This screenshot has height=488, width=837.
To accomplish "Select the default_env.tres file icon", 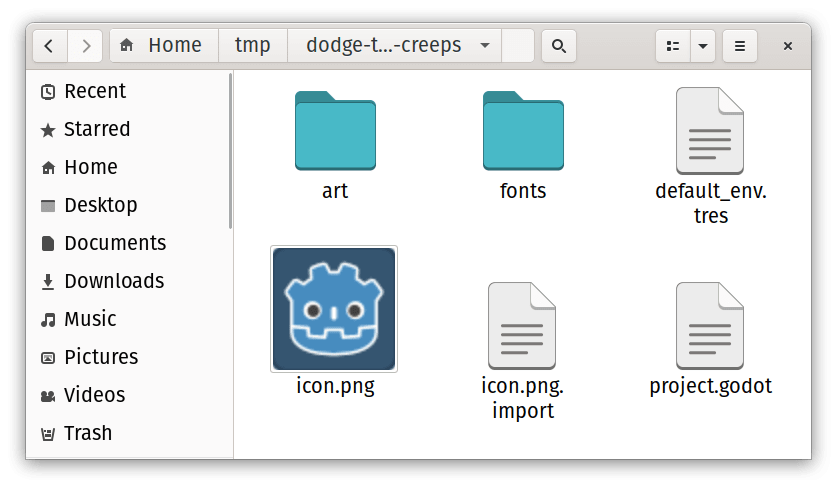I will tap(710, 130).
